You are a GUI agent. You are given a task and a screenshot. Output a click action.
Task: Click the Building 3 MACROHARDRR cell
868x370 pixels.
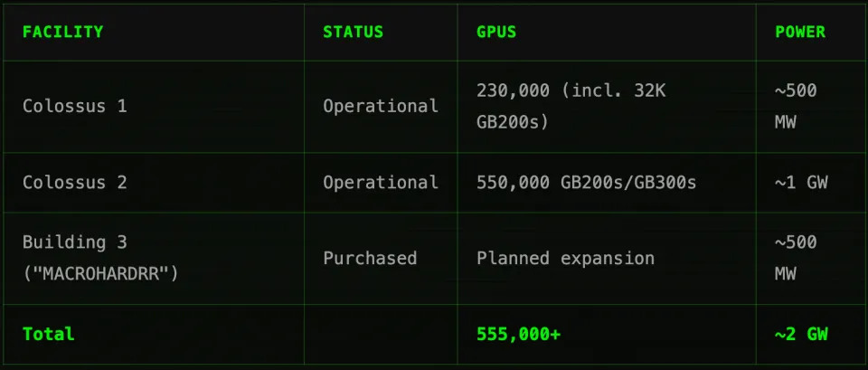click(100, 258)
